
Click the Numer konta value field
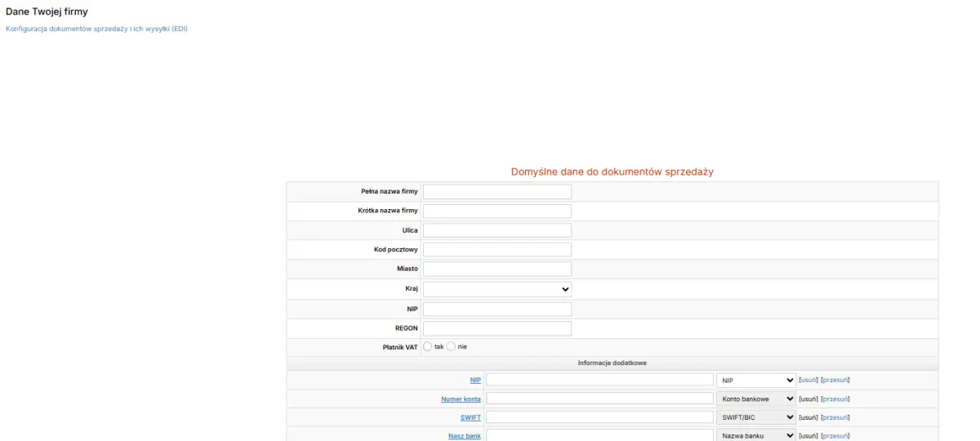click(x=599, y=399)
